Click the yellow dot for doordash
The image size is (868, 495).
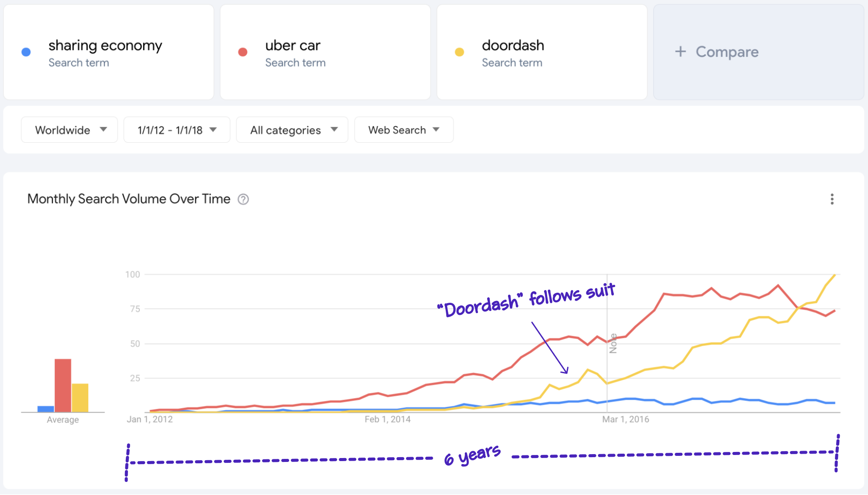point(459,52)
